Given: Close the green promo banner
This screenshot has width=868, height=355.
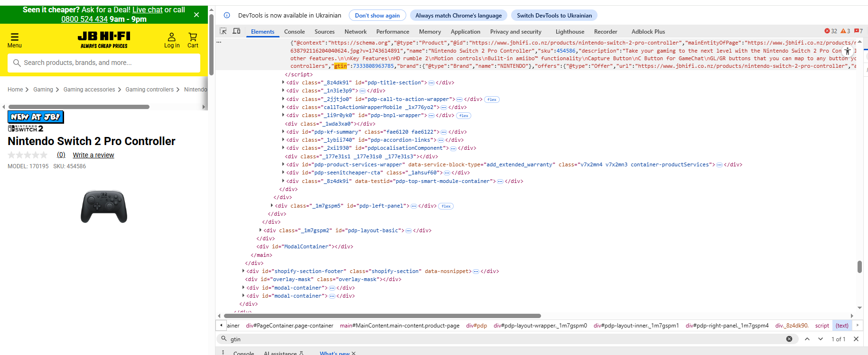Looking at the screenshot, I should click(196, 15).
